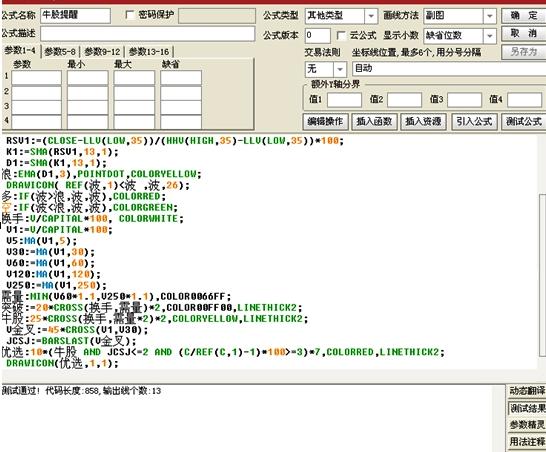Expand the 画线方法 dropdown arrow
This screenshot has width=546, height=452.
pyautogui.click(x=490, y=16)
